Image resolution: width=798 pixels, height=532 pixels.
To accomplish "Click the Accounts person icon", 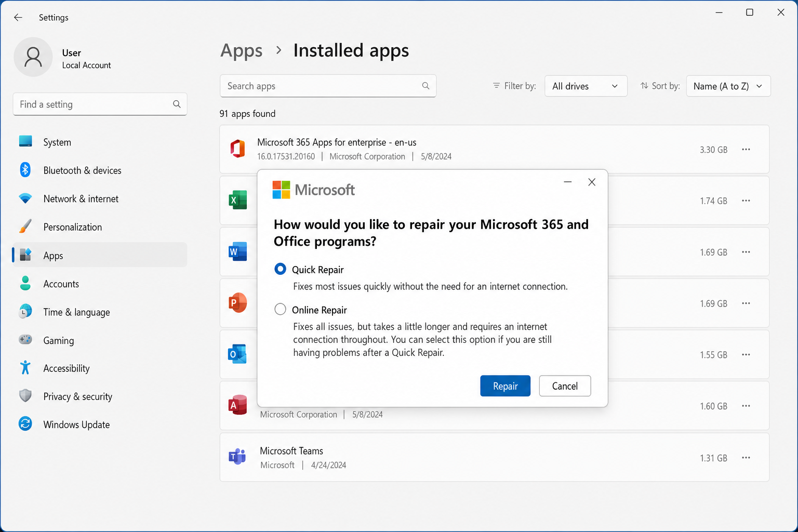I will pos(25,283).
